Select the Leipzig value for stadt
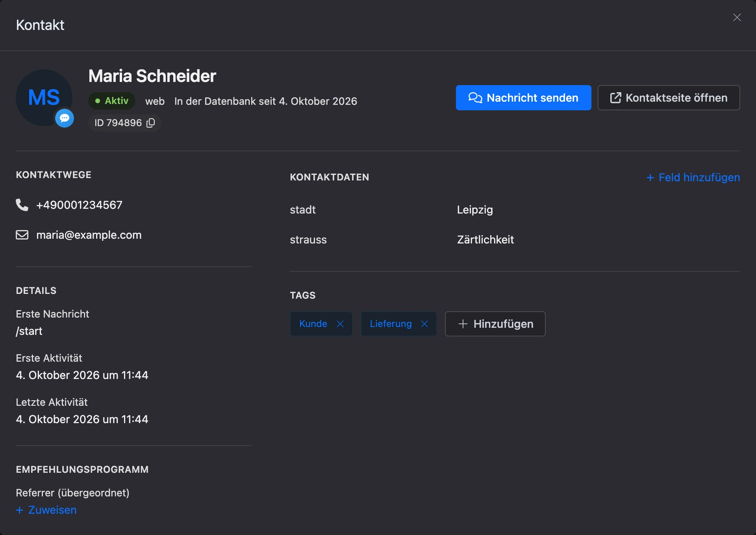The image size is (756, 535). 475,210
